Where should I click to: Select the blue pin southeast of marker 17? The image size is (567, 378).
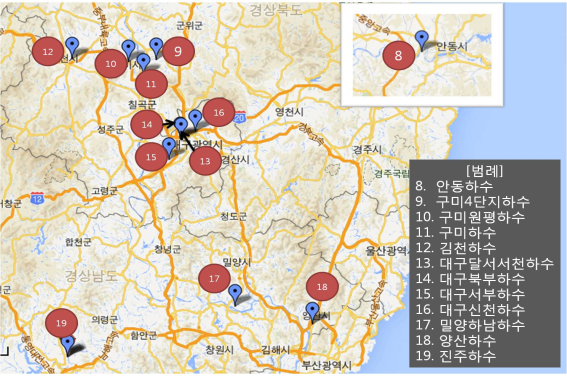pyautogui.click(x=235, y=294)
